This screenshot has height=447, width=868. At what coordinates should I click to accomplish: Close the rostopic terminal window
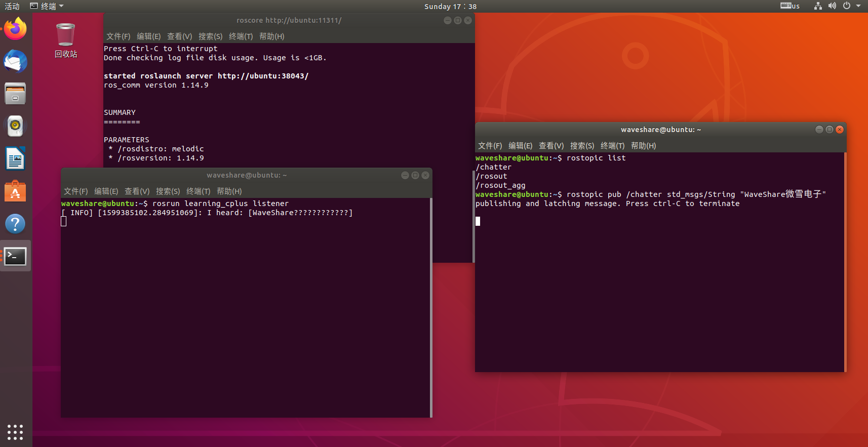coord(840,130)
